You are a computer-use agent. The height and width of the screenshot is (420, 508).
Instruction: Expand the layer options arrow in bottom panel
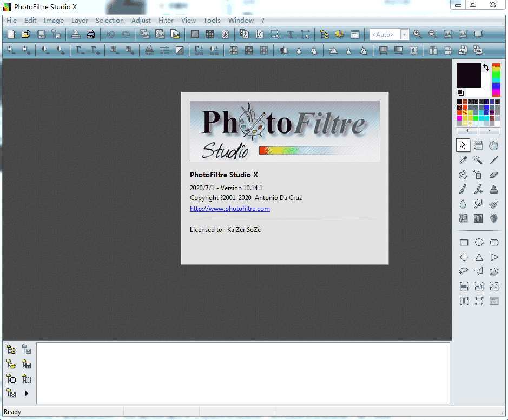pyautogui.click(x=26, y=394)
